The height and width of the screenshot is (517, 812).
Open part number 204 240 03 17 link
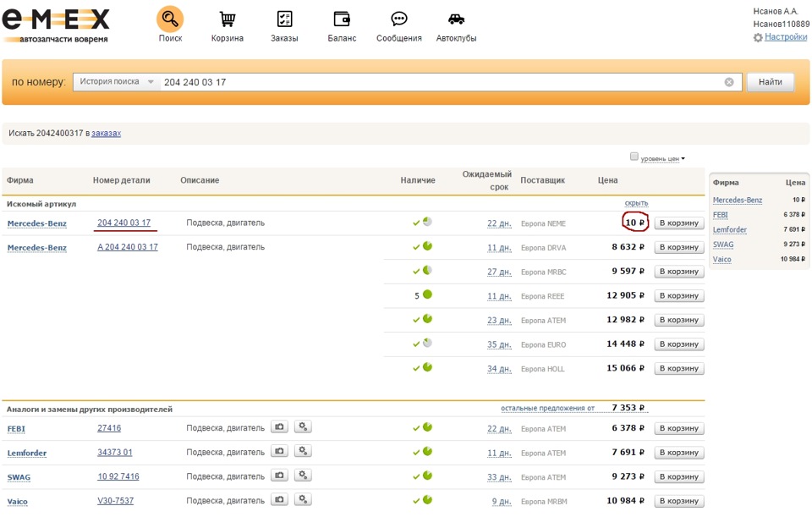[x=124, y=223]
